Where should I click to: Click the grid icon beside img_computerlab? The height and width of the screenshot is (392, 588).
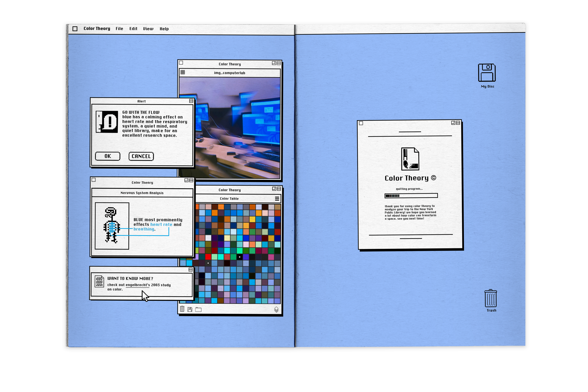pos(183,72)
